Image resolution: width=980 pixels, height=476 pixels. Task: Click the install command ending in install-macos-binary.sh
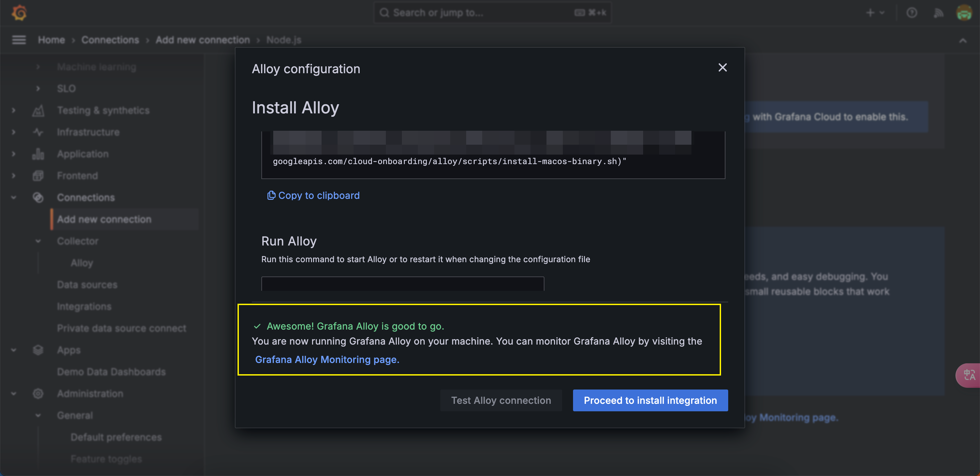click(449, 161)
